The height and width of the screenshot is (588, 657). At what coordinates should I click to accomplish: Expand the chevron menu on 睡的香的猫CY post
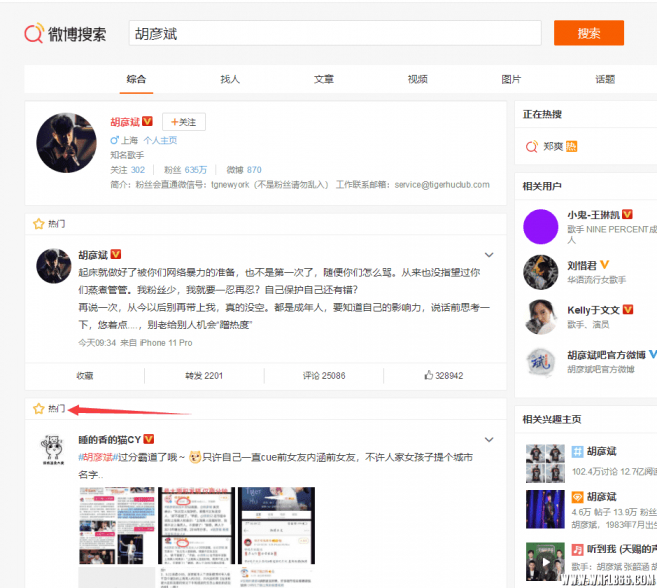click(x=489, y=440)
